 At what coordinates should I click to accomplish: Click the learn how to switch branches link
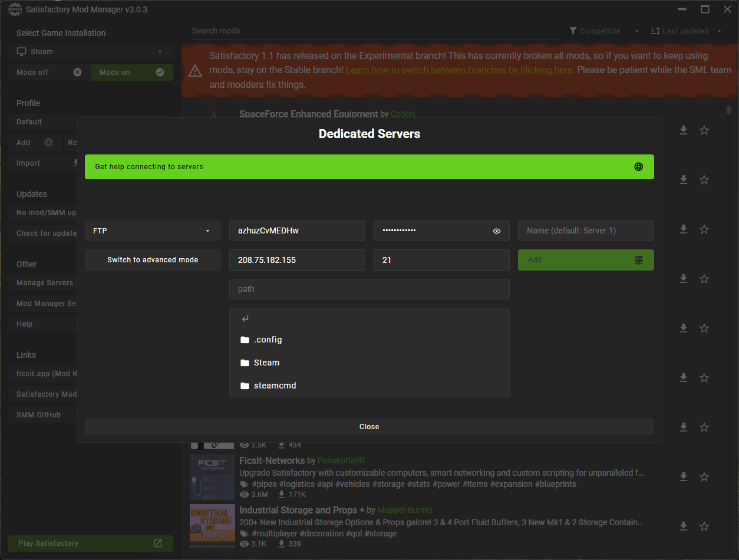(459, 70)
